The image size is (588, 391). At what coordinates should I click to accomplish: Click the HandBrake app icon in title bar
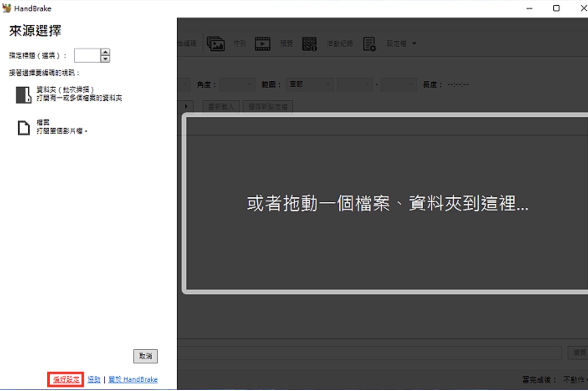(7, 8)
